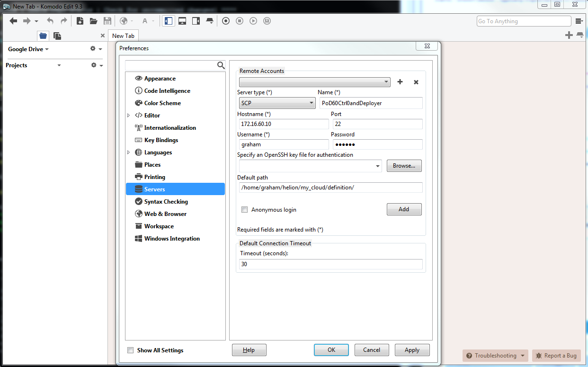588x367 pixels.
Task: Switch to the Open Files pane tab
Action: point(57,36)
